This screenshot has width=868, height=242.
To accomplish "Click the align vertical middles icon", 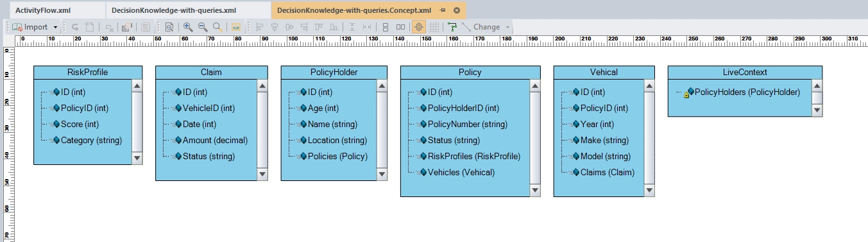I will click(x=289, y=27).
